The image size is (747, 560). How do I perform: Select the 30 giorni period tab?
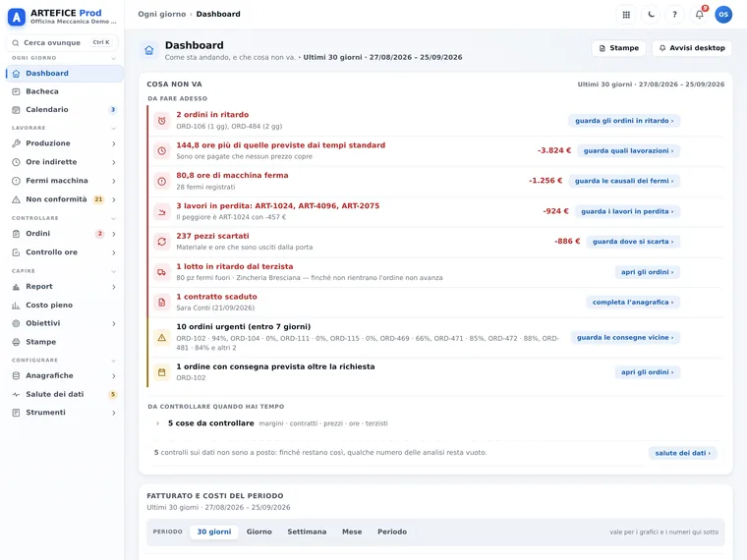(214, 532)
